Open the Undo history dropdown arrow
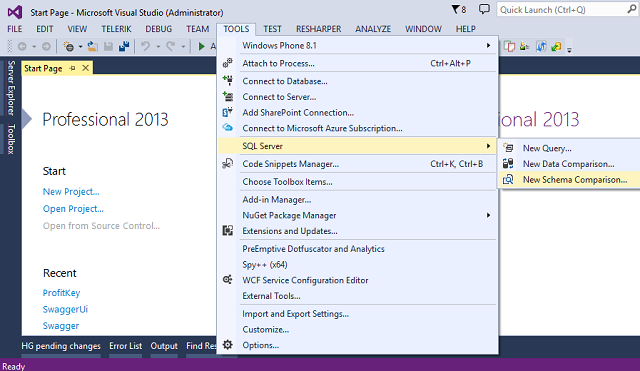 [x=158, y=47]
